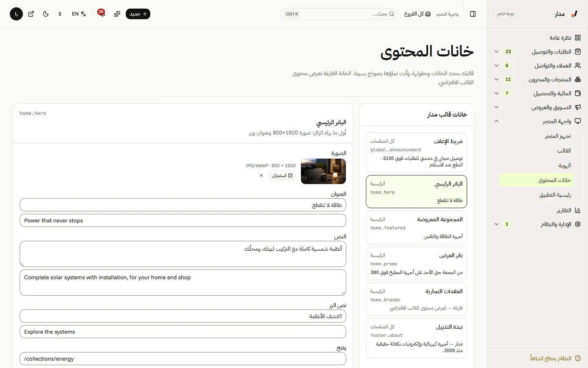Screen dimensions: 588x368
Task: Expand المالية والتحصيل section
Action: [x=537, y=93]
